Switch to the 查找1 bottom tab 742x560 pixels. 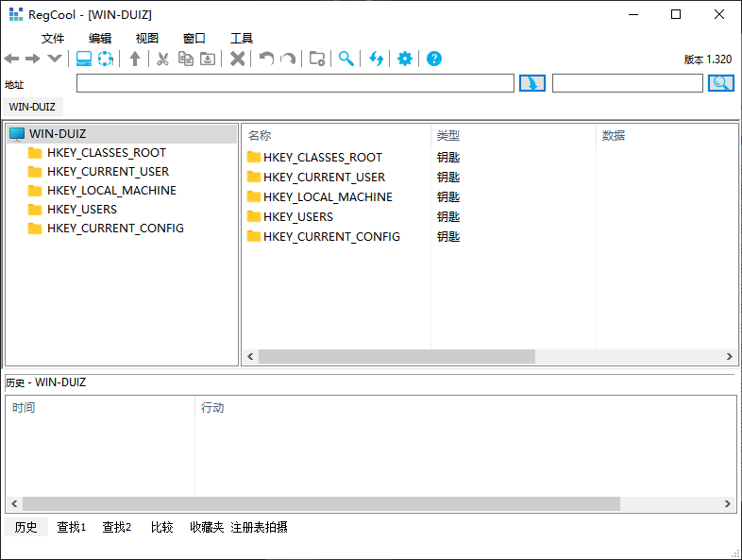(x=72, y=527)
